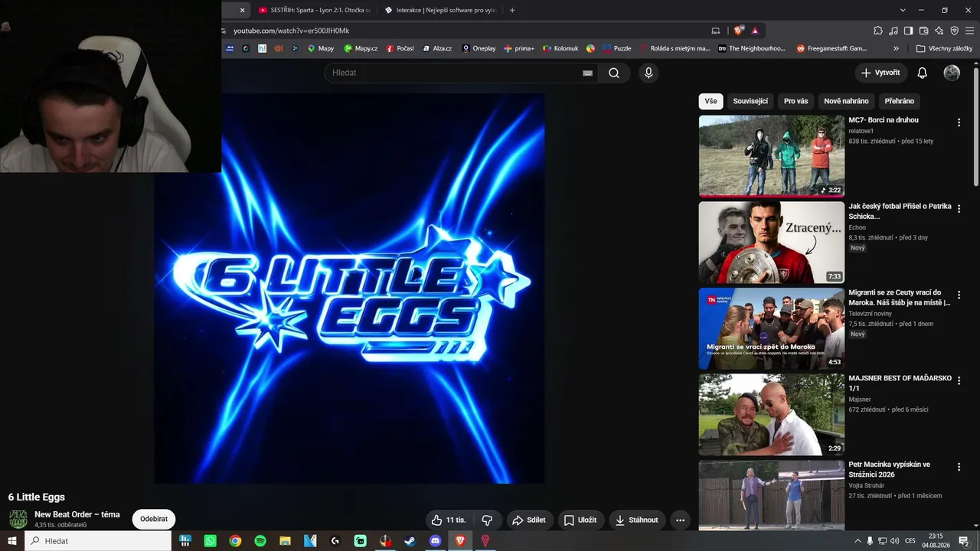The image size is (980, 551).
Task: Open a new browser tab
Action: pos(512,10)
